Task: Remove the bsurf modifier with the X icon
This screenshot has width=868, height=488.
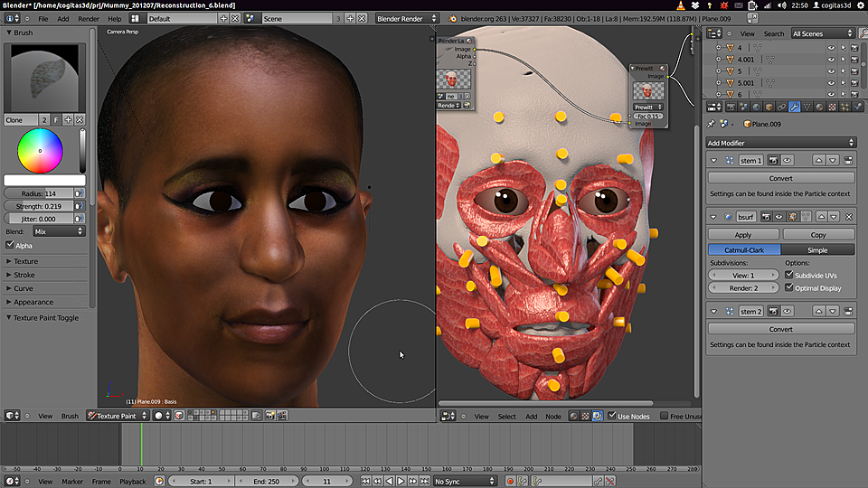Action: 848,217
